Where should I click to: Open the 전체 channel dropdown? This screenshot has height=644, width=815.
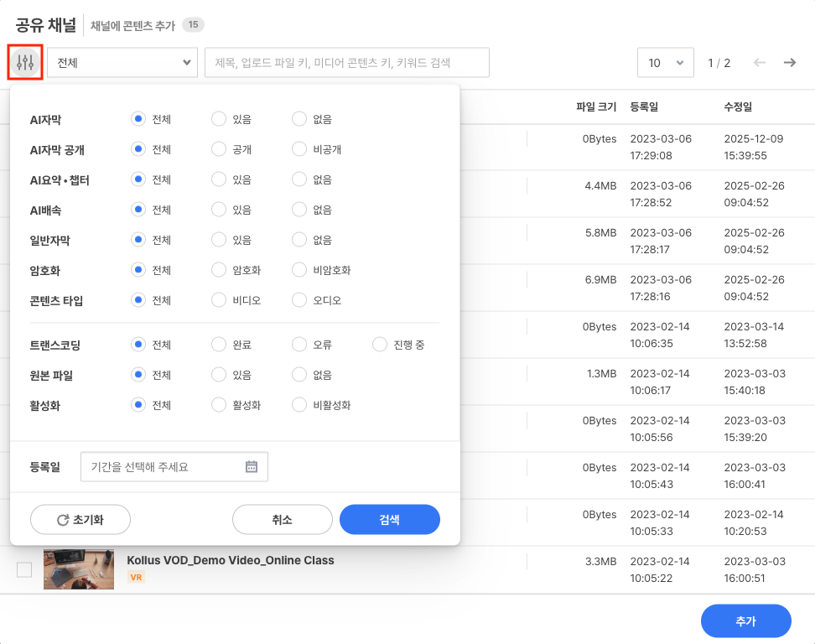click(x=122, y=62)
